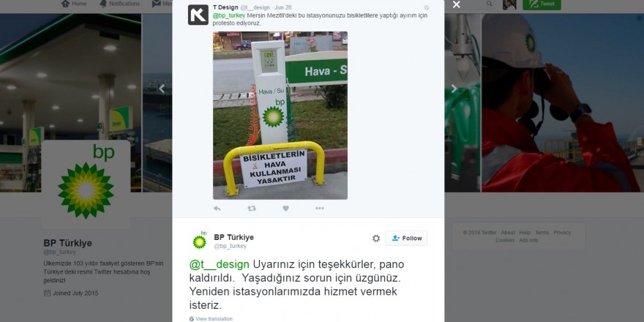Click the T Design profile avatar

coord(198,15)
